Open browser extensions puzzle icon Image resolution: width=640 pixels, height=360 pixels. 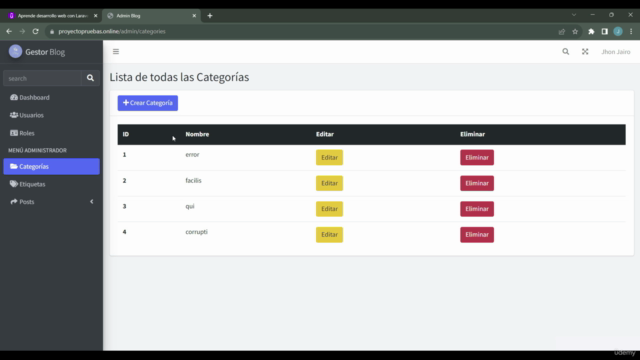[x=591, y=31]
